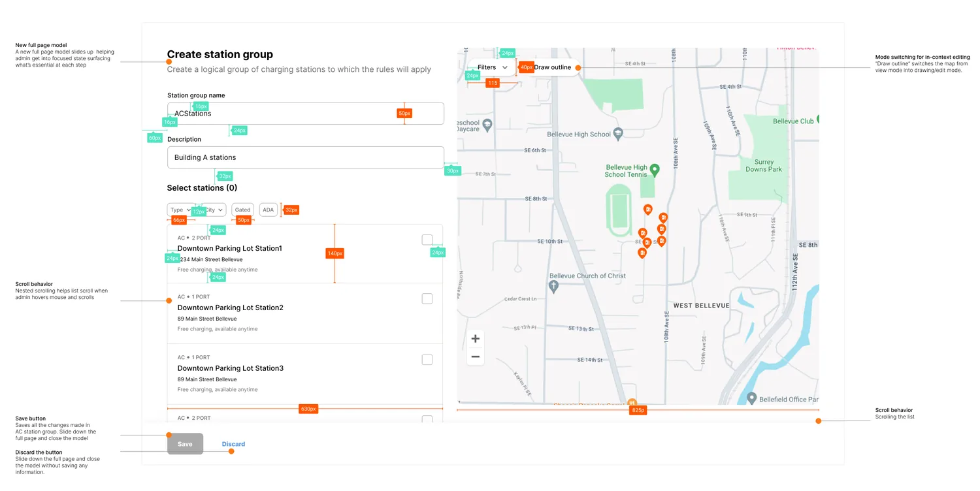Click the 234 Main Street Bellevue address
Image resolution: width=980 pixels, height=491 pixels.
point(210,260)
